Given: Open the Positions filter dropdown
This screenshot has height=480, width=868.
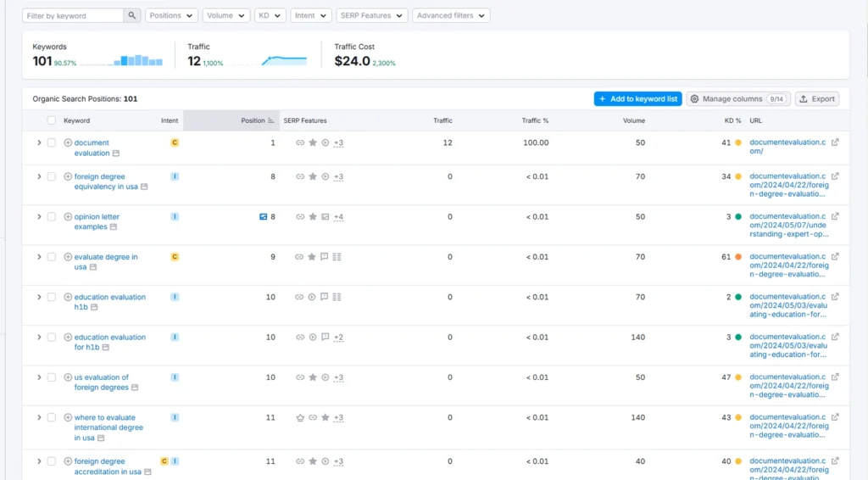Looking at the screenshot, I should (x=171, y=15).
